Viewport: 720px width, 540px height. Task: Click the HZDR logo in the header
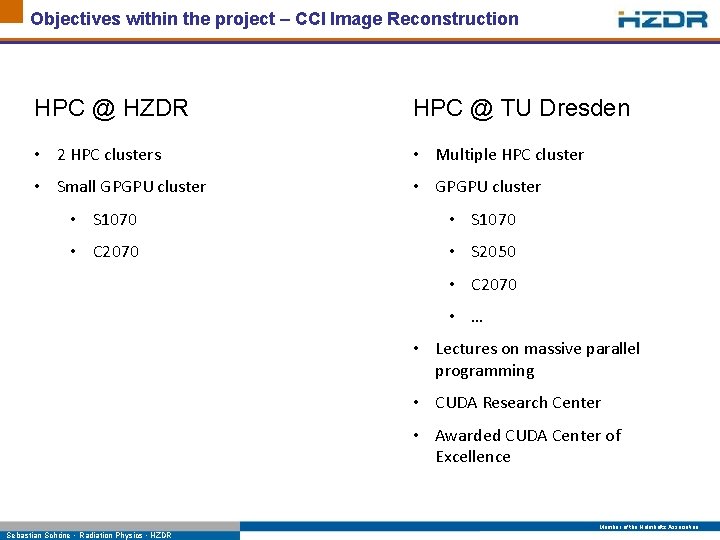(x=662, y=20)
